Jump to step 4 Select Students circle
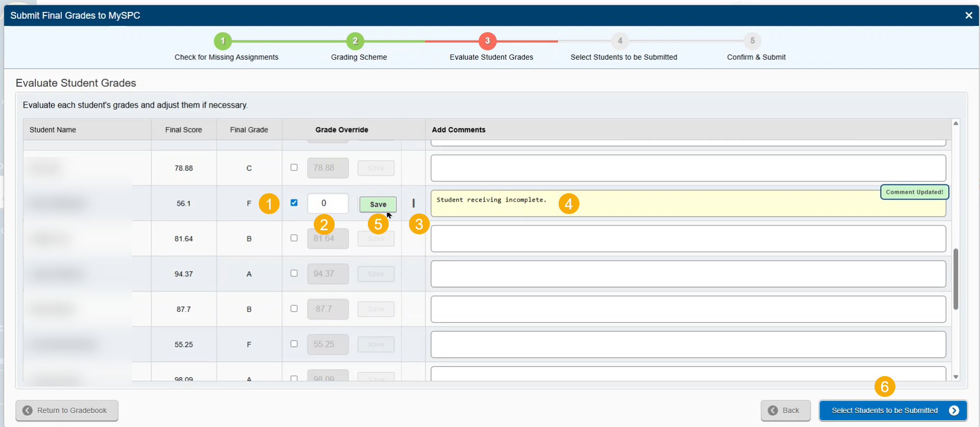Viewport: 980px width, 427px height. tap(620, 41)
